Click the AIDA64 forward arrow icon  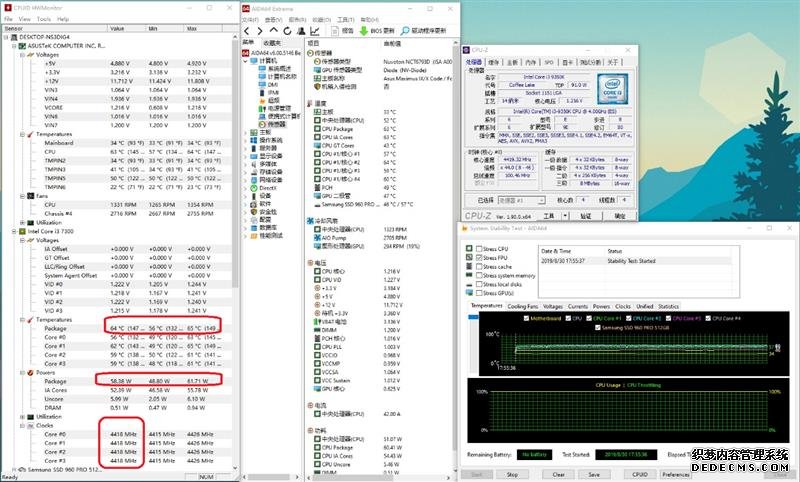(x=260, y=31)
